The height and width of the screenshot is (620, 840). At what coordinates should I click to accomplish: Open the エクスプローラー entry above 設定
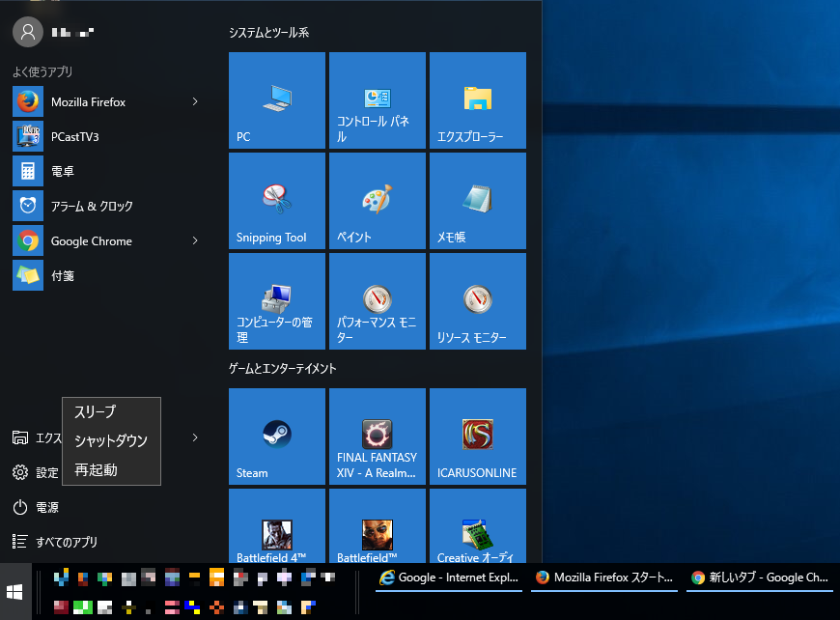click(x=37, y=437)
